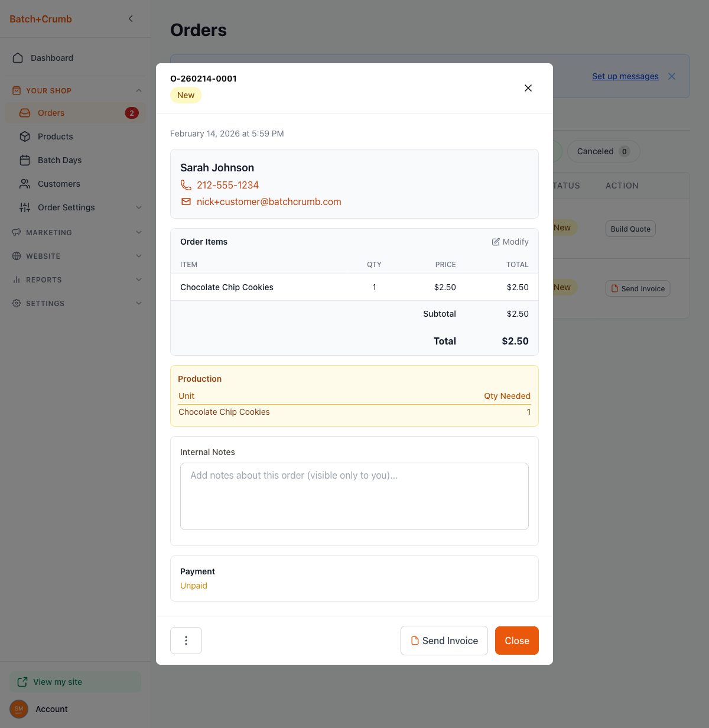This screenshot has width=709, height=728.
Task: Dismiss the messages banner with X
Action: coord(672,76)
